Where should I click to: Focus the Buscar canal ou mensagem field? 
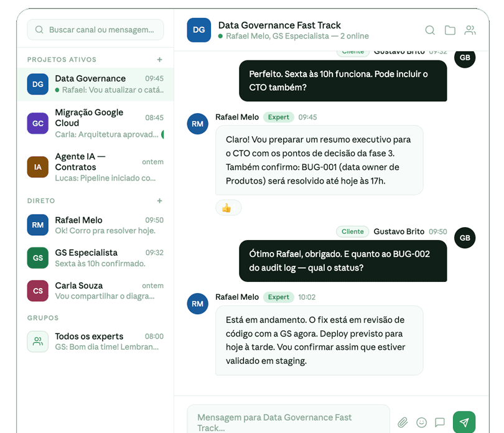(x=95, y=30)
